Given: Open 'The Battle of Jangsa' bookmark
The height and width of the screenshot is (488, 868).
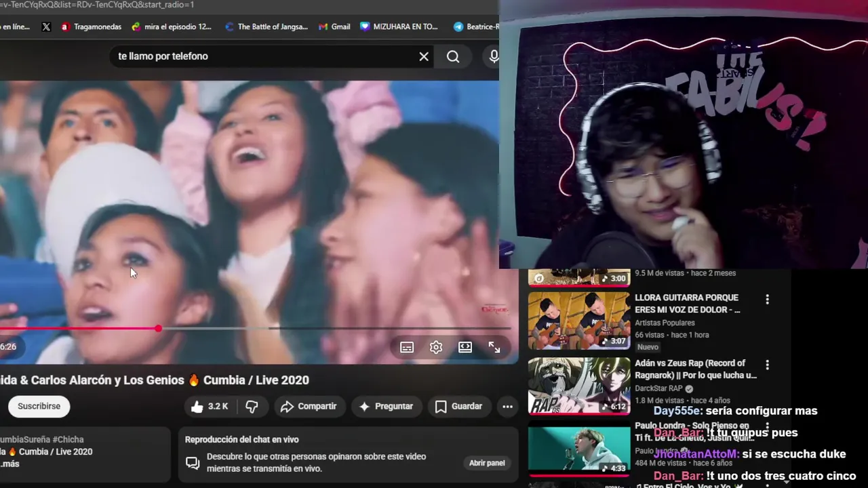Looking at the screenshot, I should coord(267,26).
